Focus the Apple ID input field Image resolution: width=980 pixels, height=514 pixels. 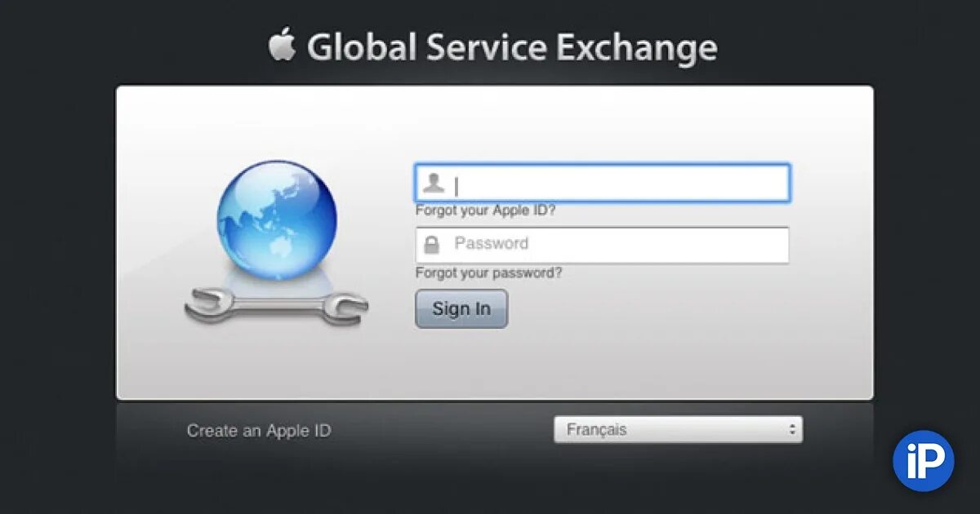click(x=603, y=183)
